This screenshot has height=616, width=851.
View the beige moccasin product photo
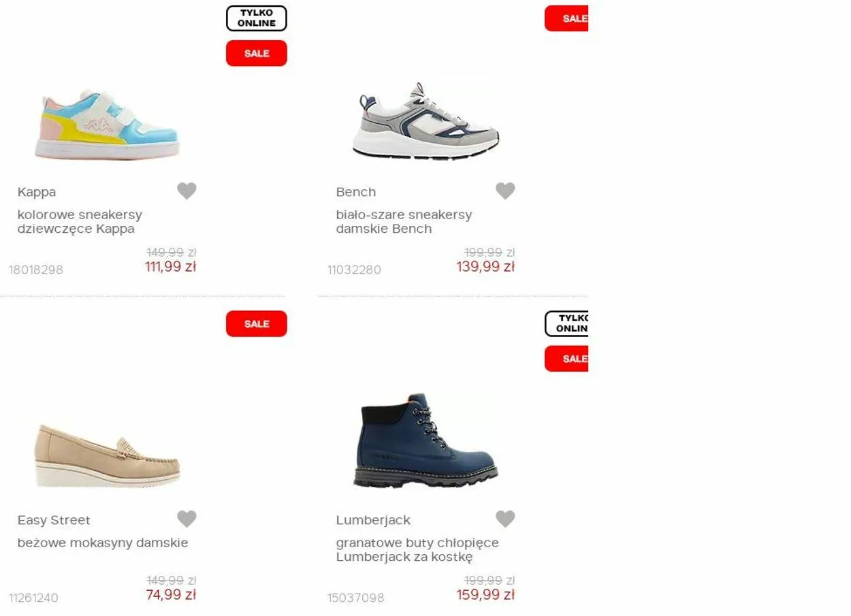coord(107,456)
